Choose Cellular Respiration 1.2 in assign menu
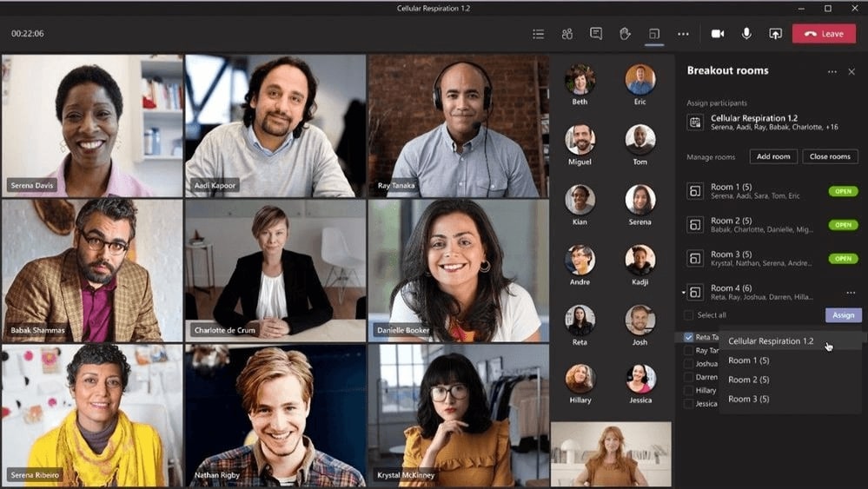The height and width of the screenshot is (489, 868). [790, 340]
